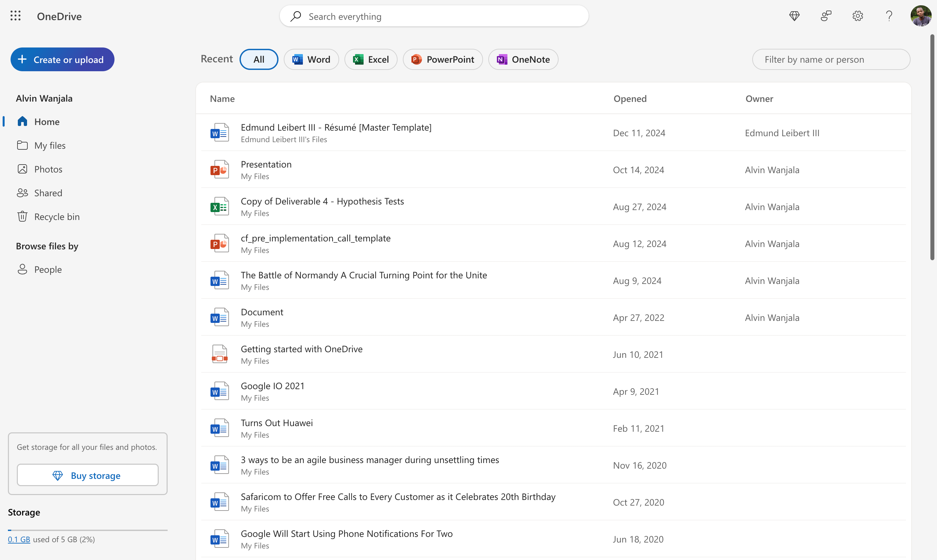
Task: Click Word icon beside Document file
Action: click(220, 317)
